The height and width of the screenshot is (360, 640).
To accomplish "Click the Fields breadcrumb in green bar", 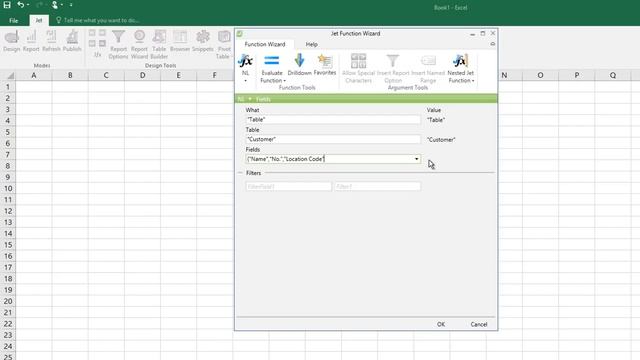I will [263, 99].
